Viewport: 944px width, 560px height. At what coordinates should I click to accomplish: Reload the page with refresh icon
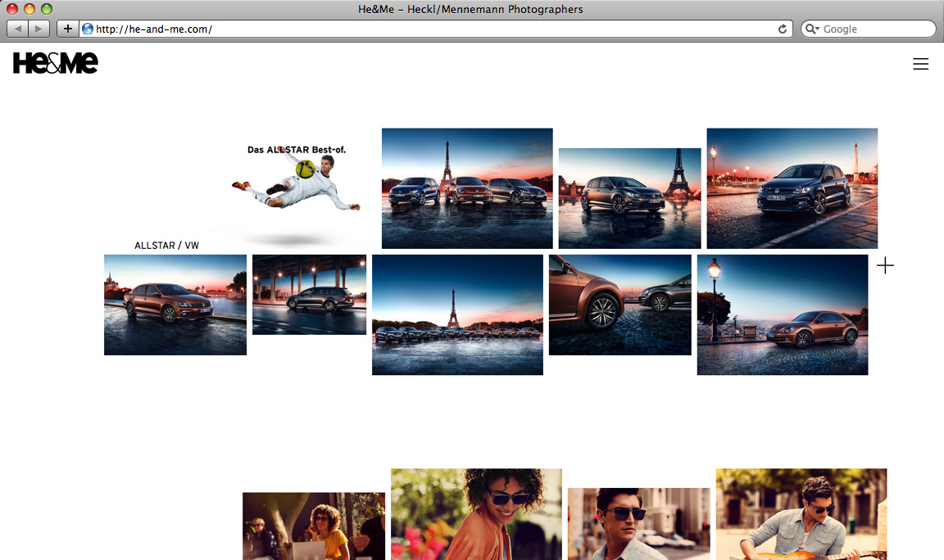782,29
